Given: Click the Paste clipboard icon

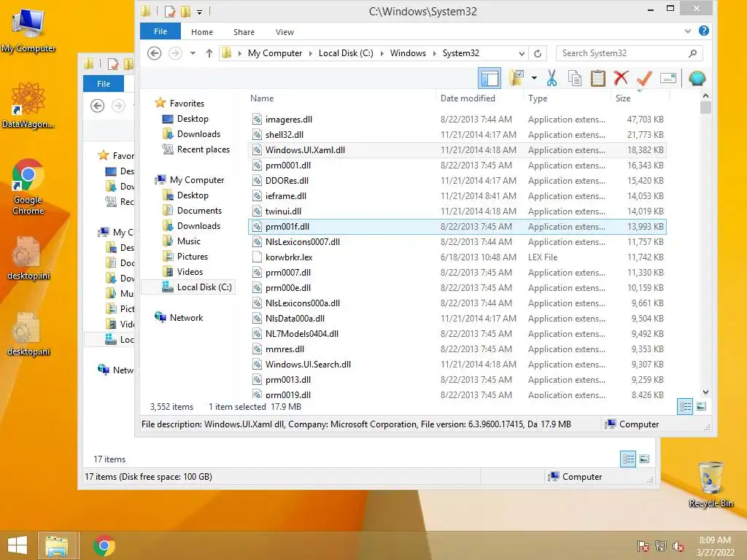Looking at the screenshot, I should (597, 78).
